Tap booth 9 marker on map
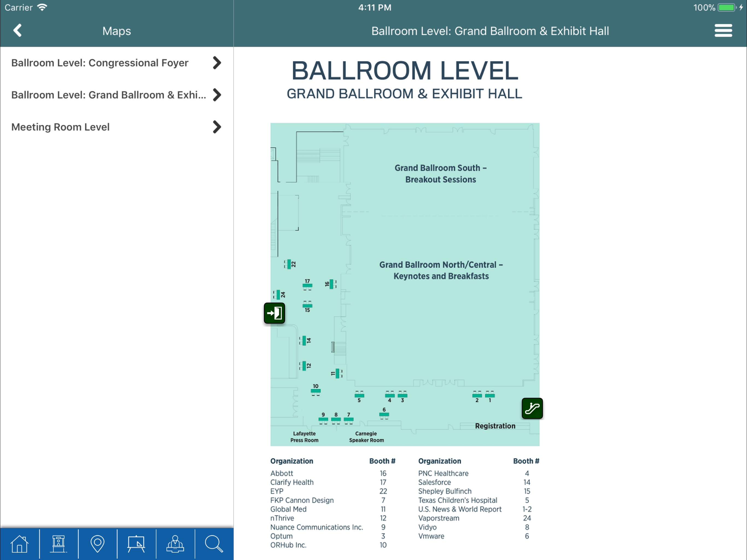The width and height of the screenshot is (747, 560). click(x=323, y=418)
